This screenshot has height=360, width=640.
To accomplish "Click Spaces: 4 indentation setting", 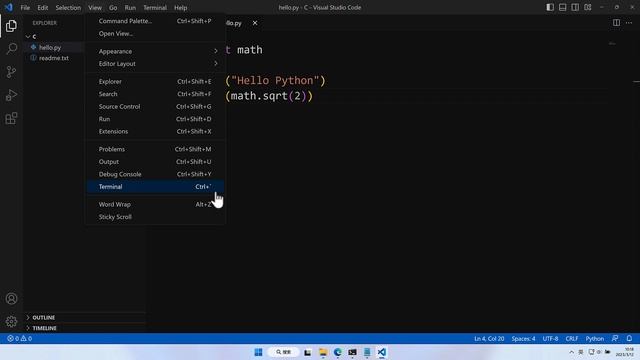I will (523, 338).
